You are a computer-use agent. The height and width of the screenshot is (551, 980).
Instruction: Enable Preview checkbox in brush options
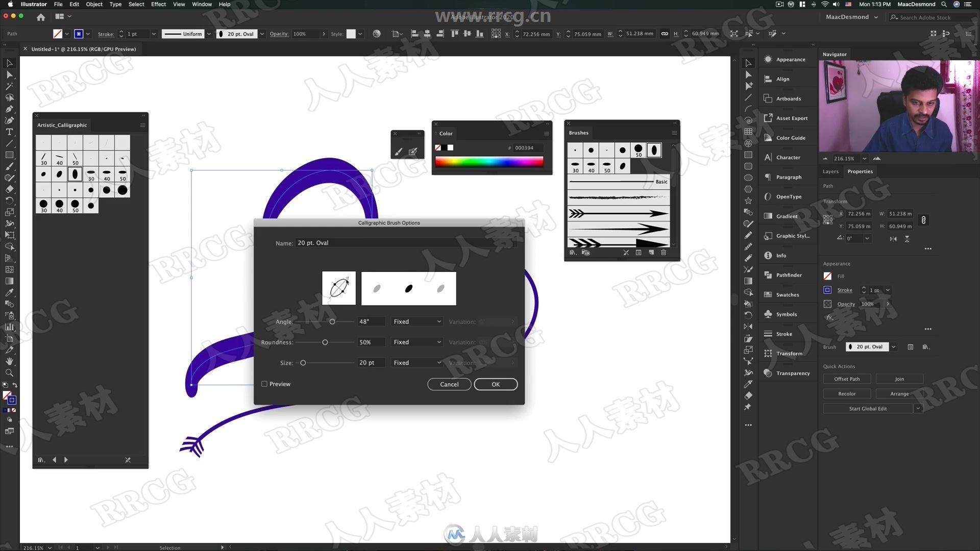pos(264,384)
